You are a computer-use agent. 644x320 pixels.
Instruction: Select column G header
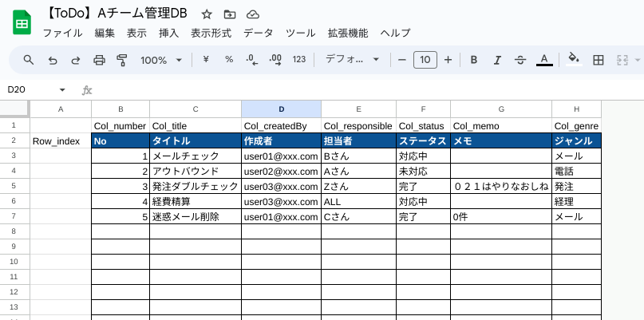[501, 109]
